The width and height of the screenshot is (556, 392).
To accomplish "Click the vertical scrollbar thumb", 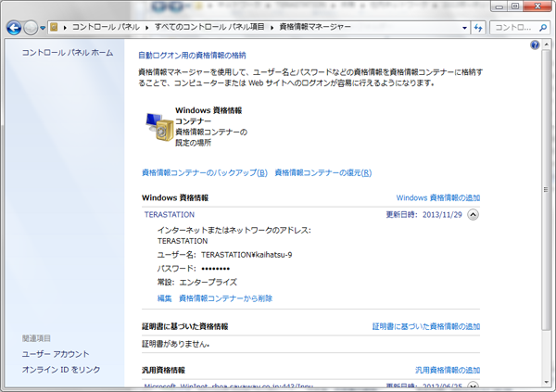I will (x=546, y=190).
